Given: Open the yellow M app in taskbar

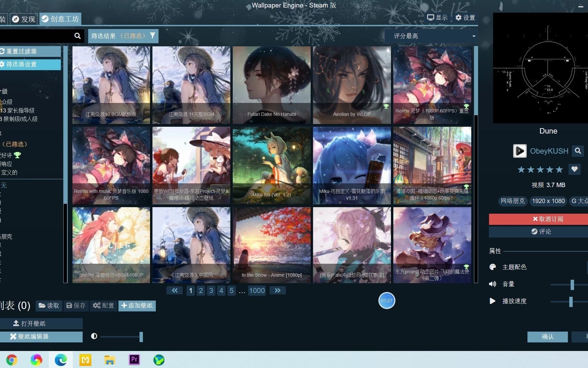Looking at the screenshot, I should (x=85, y=360).
